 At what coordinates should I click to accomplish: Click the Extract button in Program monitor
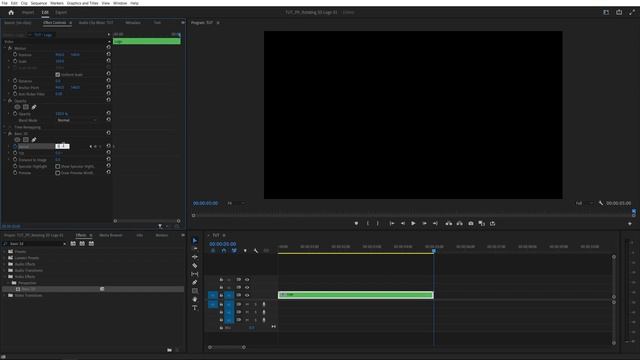pyautogui.click(x=460, y=223)
